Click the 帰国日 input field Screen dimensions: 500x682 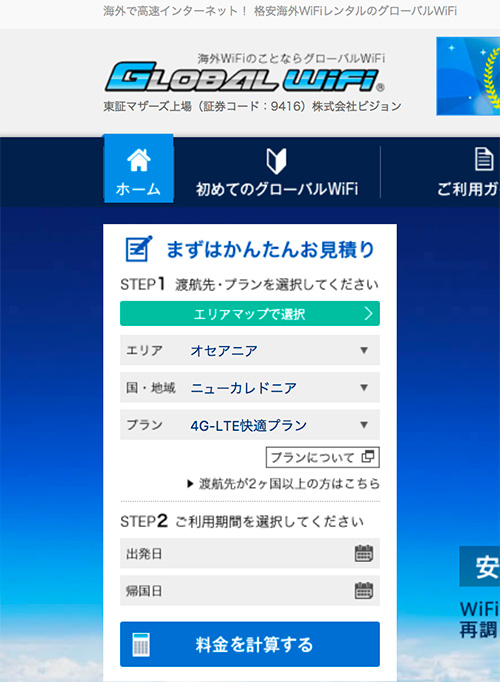(x=250, y=591)
